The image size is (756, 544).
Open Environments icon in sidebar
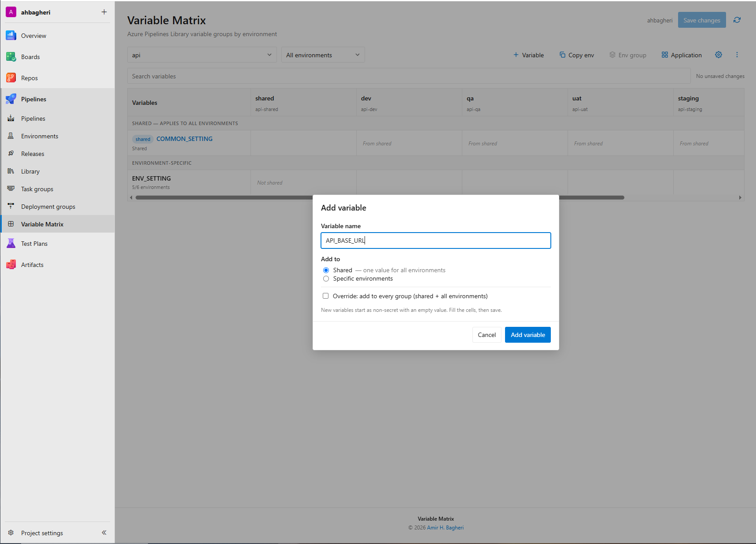click(x=11, y=136)
